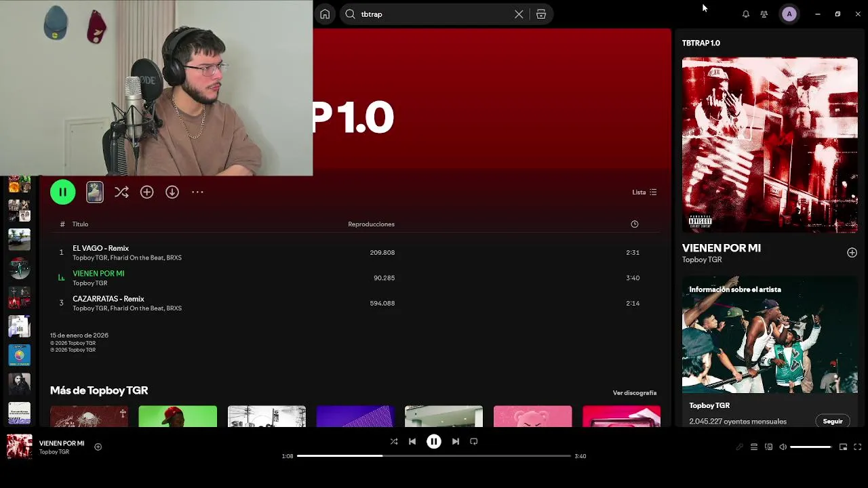This screenshot has width=868, height=488.
Task: Go to Spotify Home via house icon
Action: point(325,14)
